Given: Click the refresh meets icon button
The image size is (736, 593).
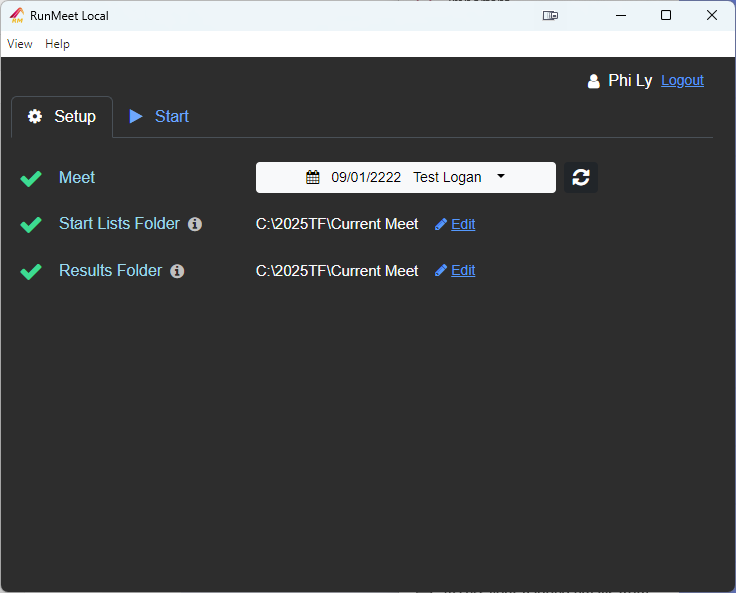Looking at the screenshot, I should click(x=581, y=177).
